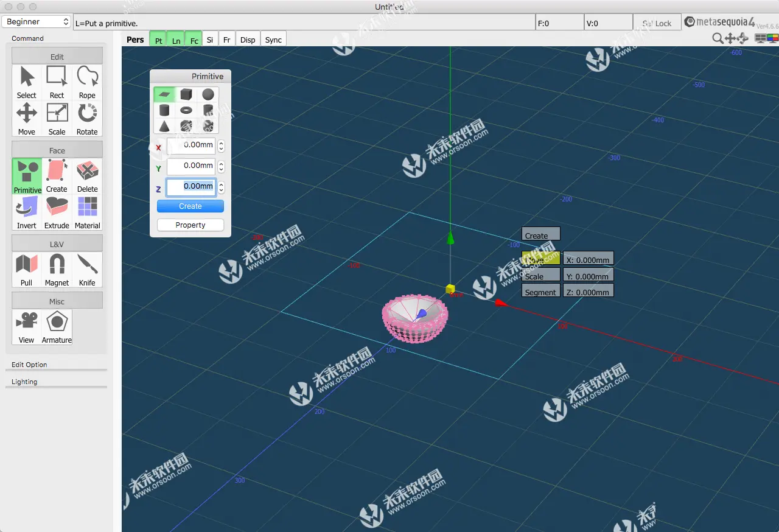Pick the pipe primitive shape
This screenshot has width=779, height=532.
click(x=208, y=110)
